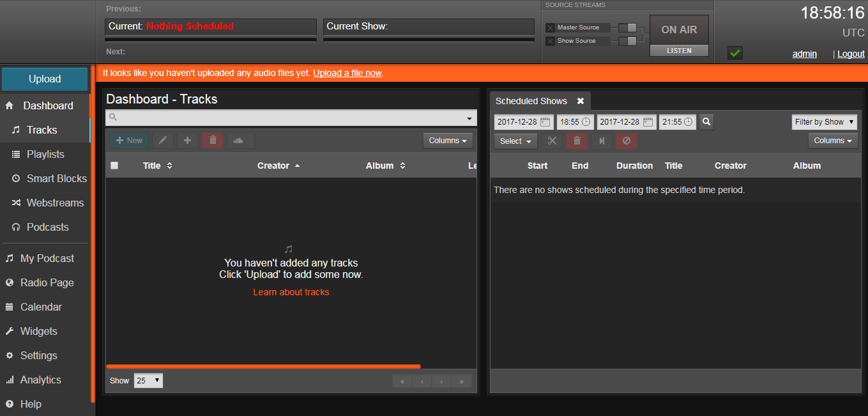The image size is (868, 416).
Task: Switch to the Scheduled Shows tab
Action: point(531,101)
